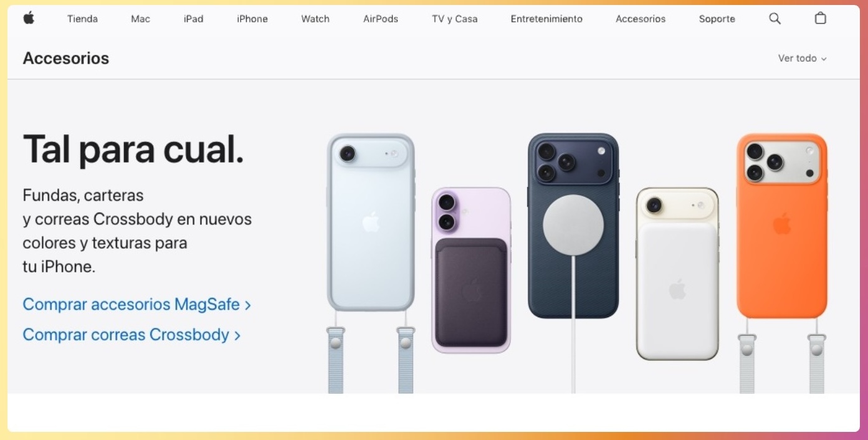Viewport: 868px width, 440px height.
Task: Open the search magnifier icon
Action: 775,19
